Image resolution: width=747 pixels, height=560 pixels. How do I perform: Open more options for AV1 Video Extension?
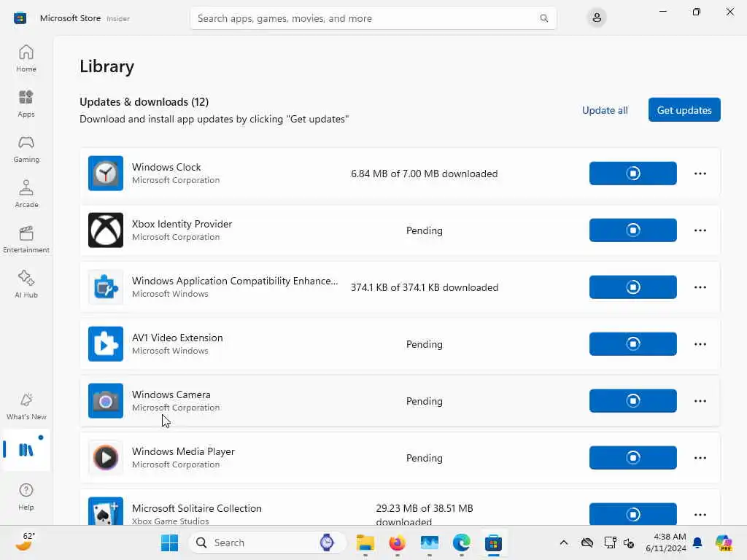click(x=700, y=344)
